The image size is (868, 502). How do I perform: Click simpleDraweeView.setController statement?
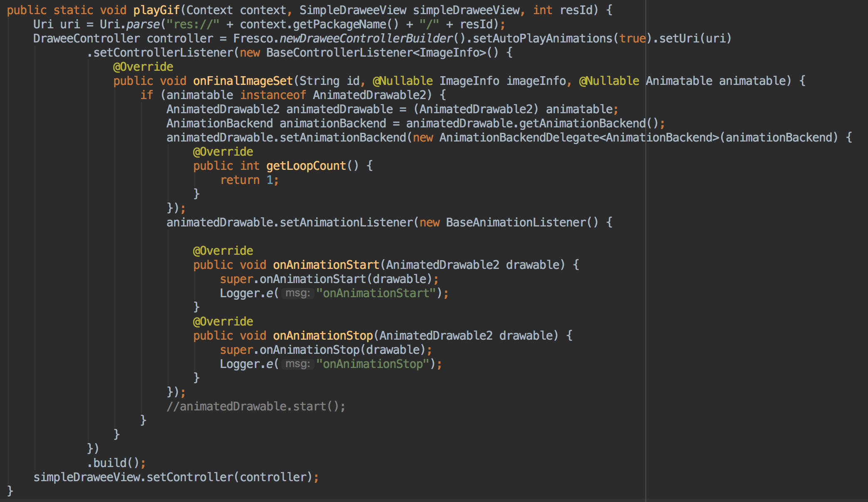[176, 477]
